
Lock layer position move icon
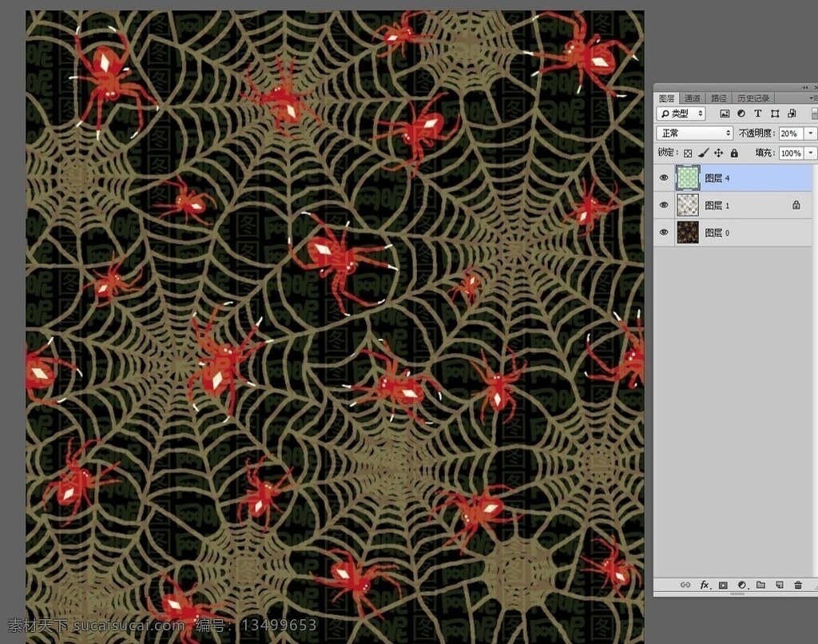point(718,153)
